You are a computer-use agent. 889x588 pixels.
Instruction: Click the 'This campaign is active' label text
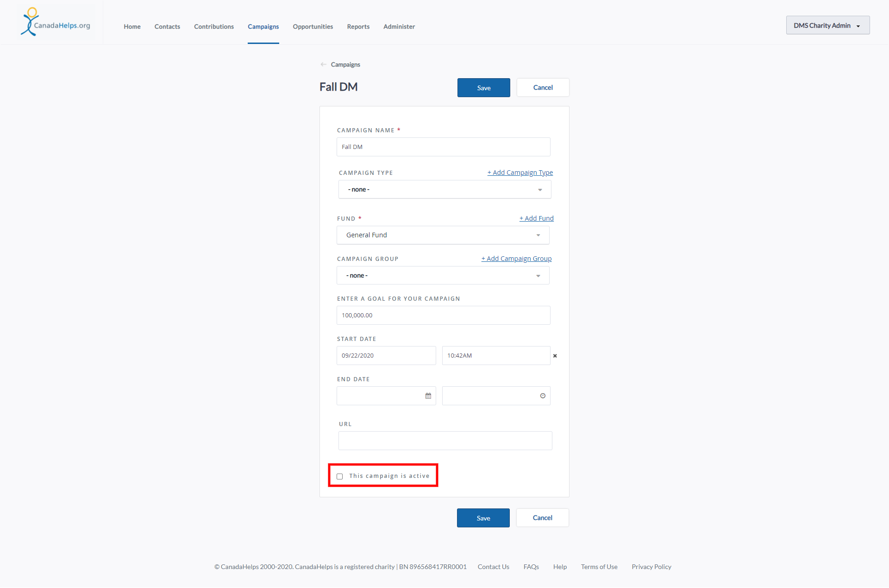(389, 476)
